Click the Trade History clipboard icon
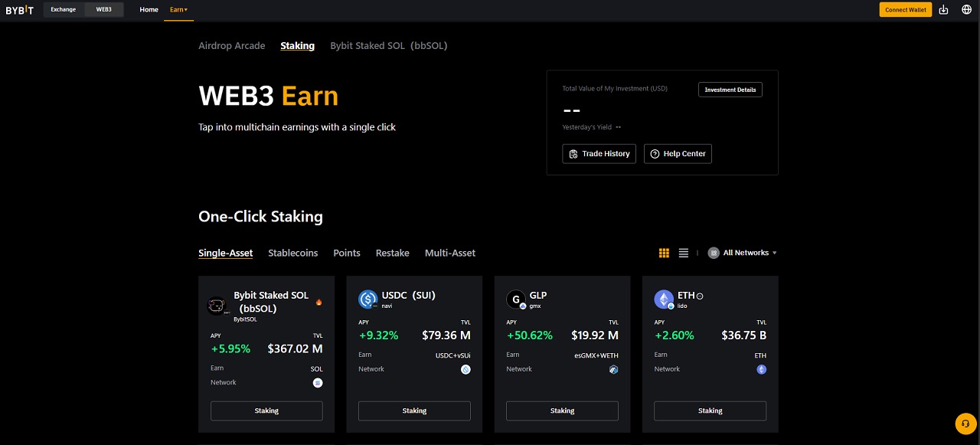Image resolution: width=980 pixels, height=445 pixels. (x=574, y=153)
